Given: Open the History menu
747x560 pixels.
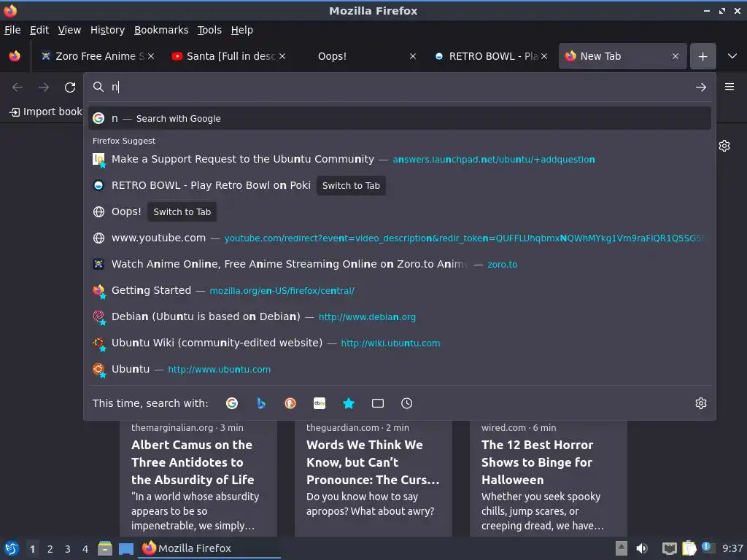Looking at the screenshot, I should click(x=108, y=30).
